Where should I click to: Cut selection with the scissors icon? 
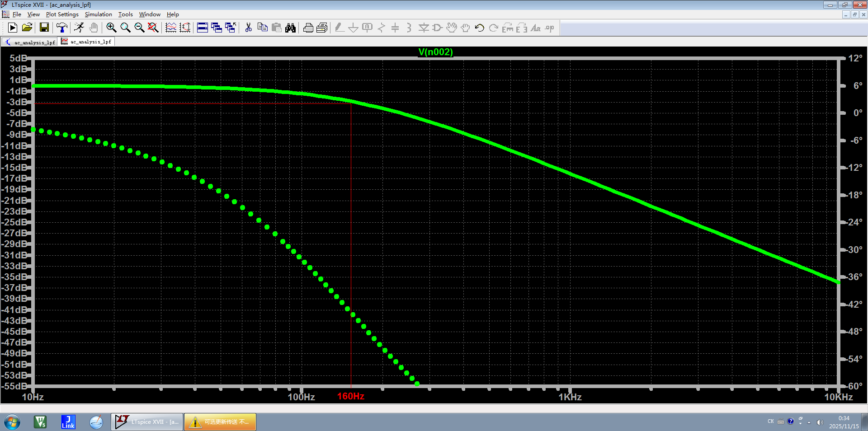248,28
